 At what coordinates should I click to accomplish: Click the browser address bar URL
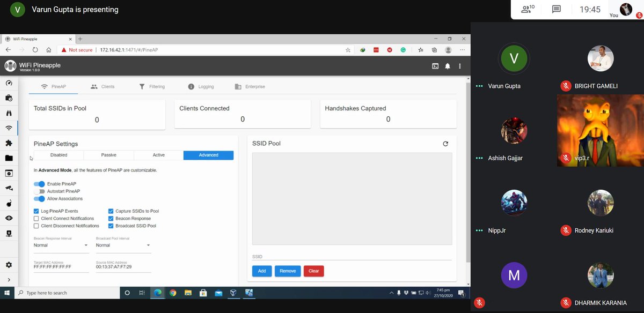[x=129, y=50]
